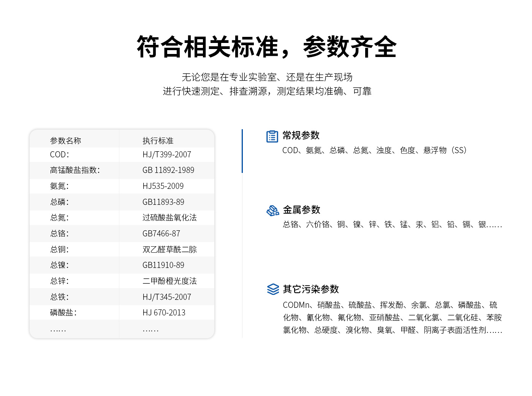532x396 pixels.
Task: Click the standard HJ535-2009
Action: click(163, 186)
